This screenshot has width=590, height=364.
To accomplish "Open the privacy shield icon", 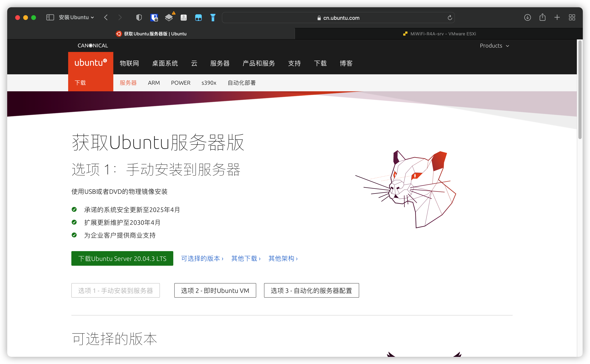I will tap(139, 17).
